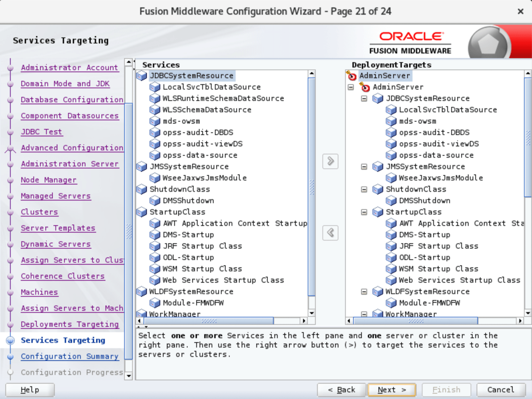This screenshot has height=399, width=532.
Task: Click ShutdownClass cube icon under AdminServer target
Action: pos(378,189)
